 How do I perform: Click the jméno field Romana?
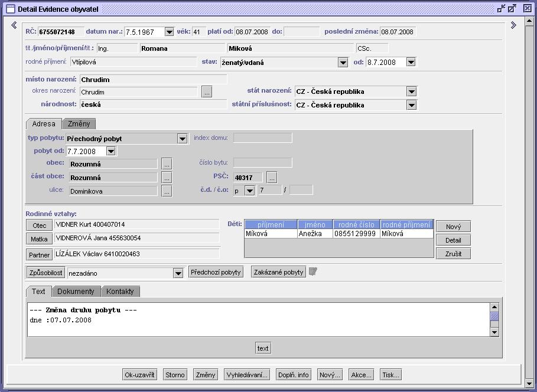182,48
